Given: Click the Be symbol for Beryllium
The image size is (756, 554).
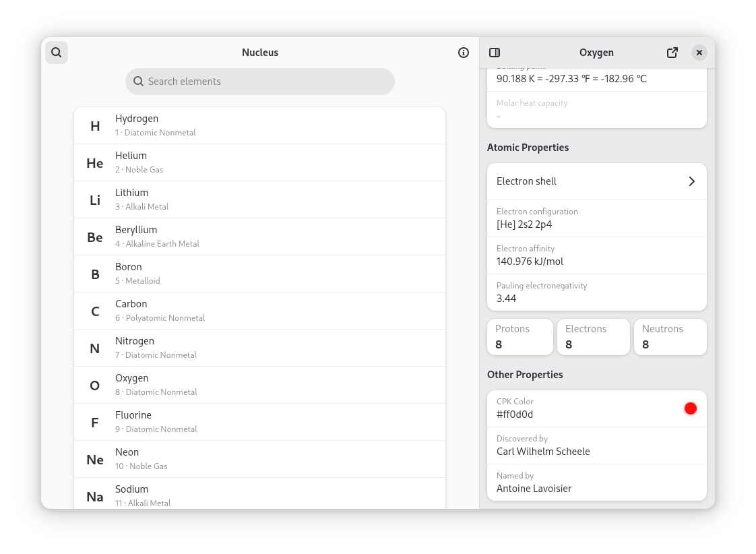Looking at the screenshot, I should point(95,237).
